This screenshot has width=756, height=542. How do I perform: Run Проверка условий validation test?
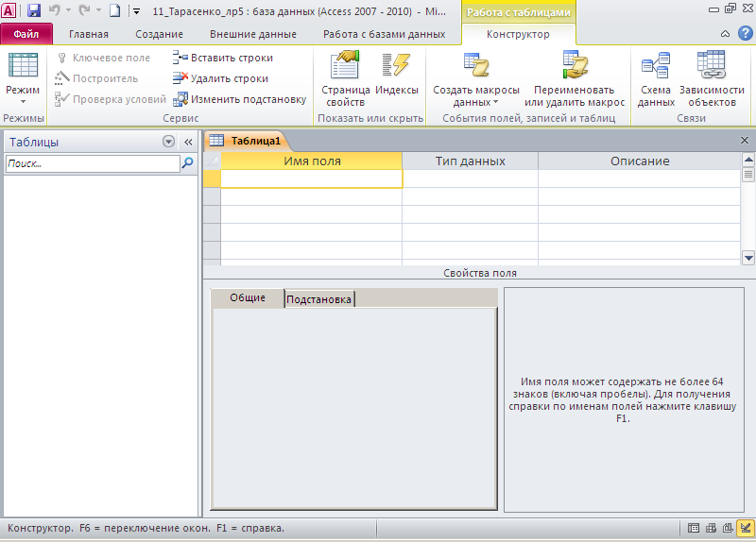click(x=111, y=99)
